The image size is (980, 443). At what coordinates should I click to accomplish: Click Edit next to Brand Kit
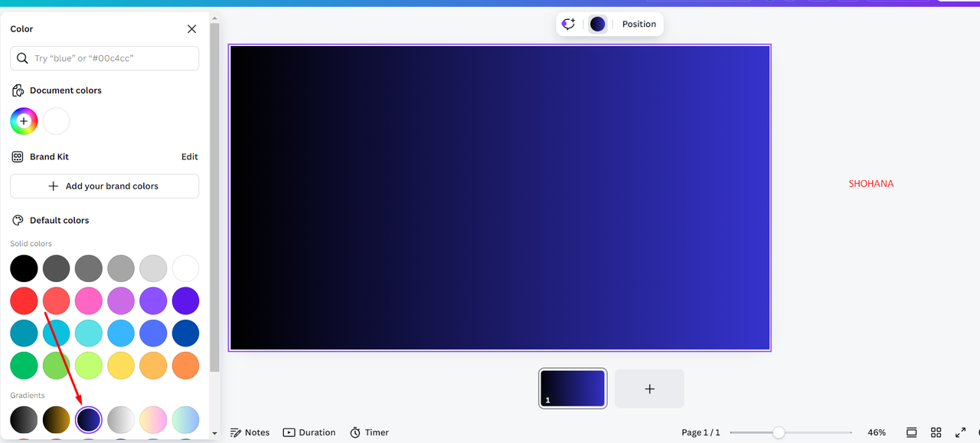point(190,156)
